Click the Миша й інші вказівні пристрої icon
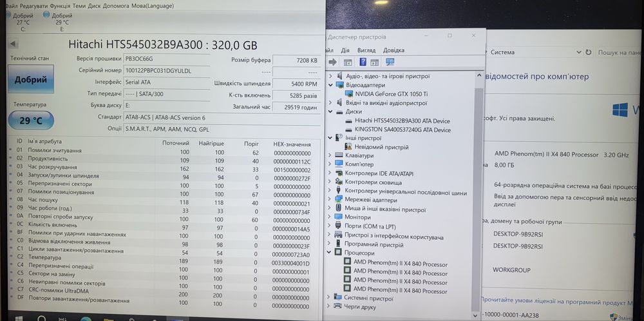The image size is (644, 321). pyautogui.click(x=339, y=208)
